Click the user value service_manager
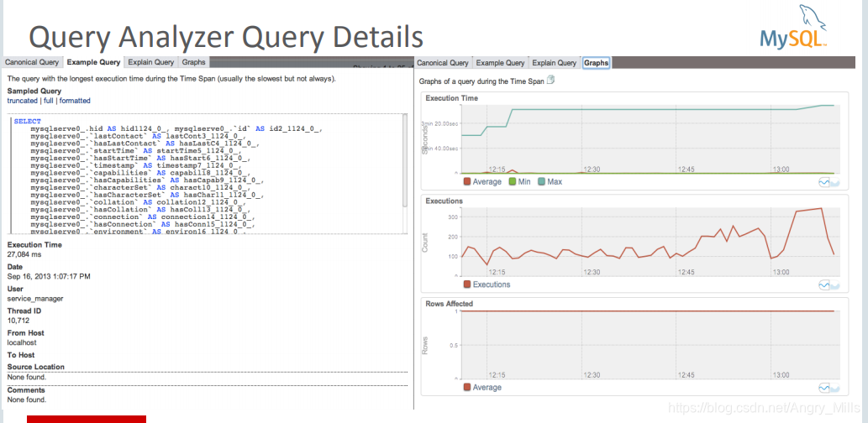The image size is (868, 423). tap(35, 299)
